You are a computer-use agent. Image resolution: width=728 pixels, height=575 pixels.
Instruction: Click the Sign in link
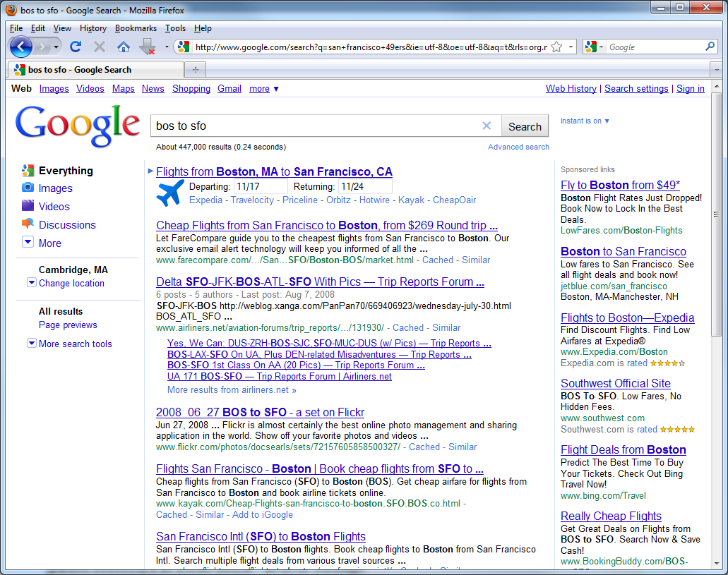[x=690, y=89]
